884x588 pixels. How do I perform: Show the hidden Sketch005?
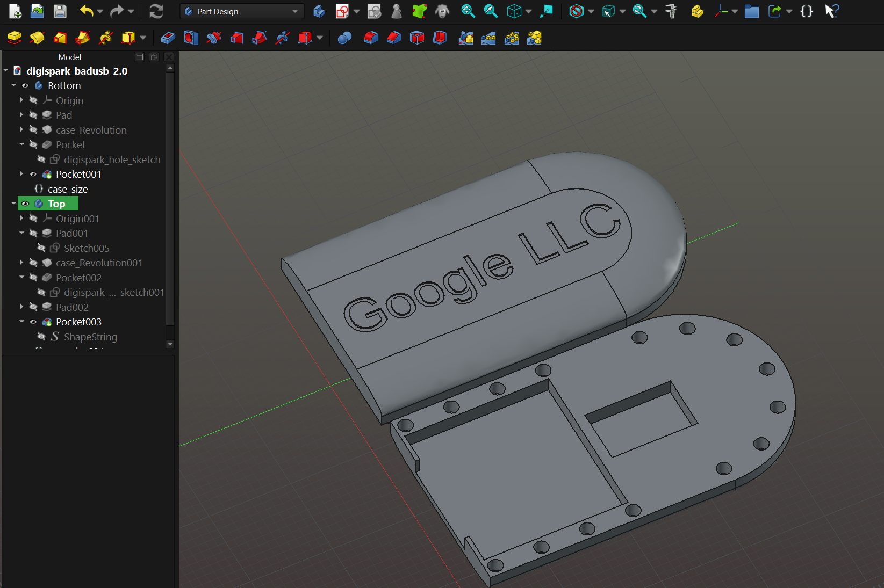pyautogui.click(x=41, y=248)
